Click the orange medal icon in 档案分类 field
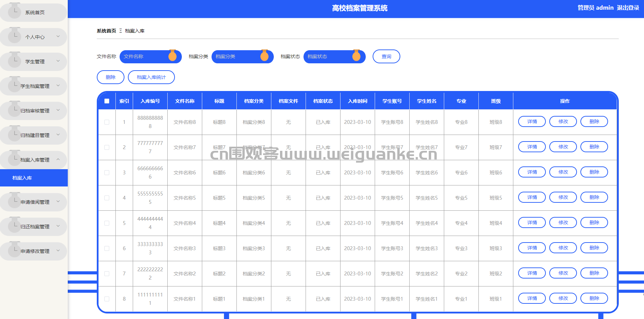 264,56
